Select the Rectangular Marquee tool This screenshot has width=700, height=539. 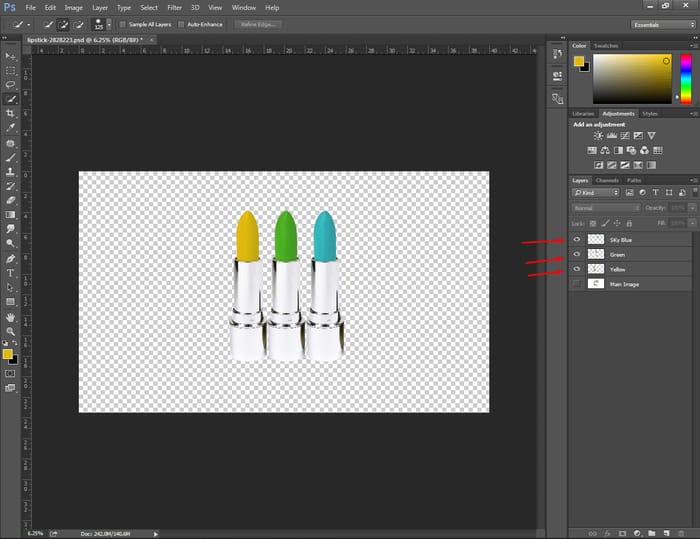pos(10,71)
